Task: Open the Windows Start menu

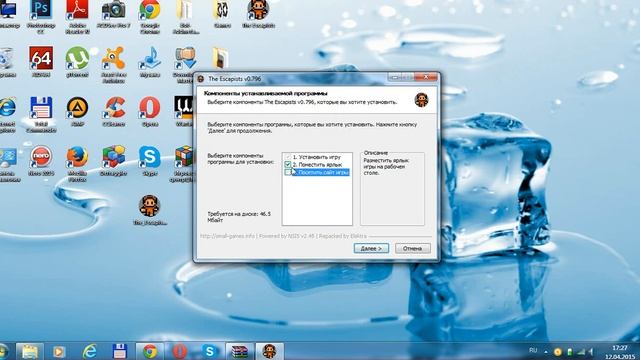Action: point(3,351)
